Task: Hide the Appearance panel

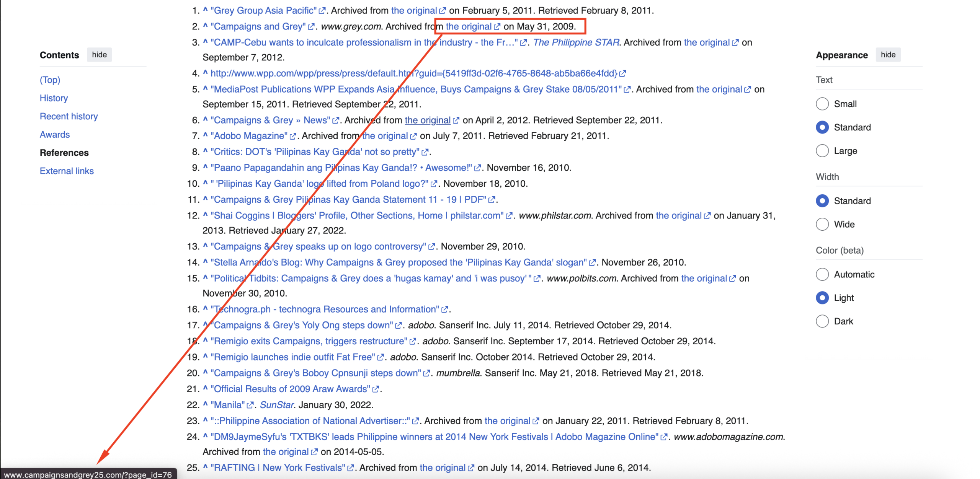Action: pos(888,55)
